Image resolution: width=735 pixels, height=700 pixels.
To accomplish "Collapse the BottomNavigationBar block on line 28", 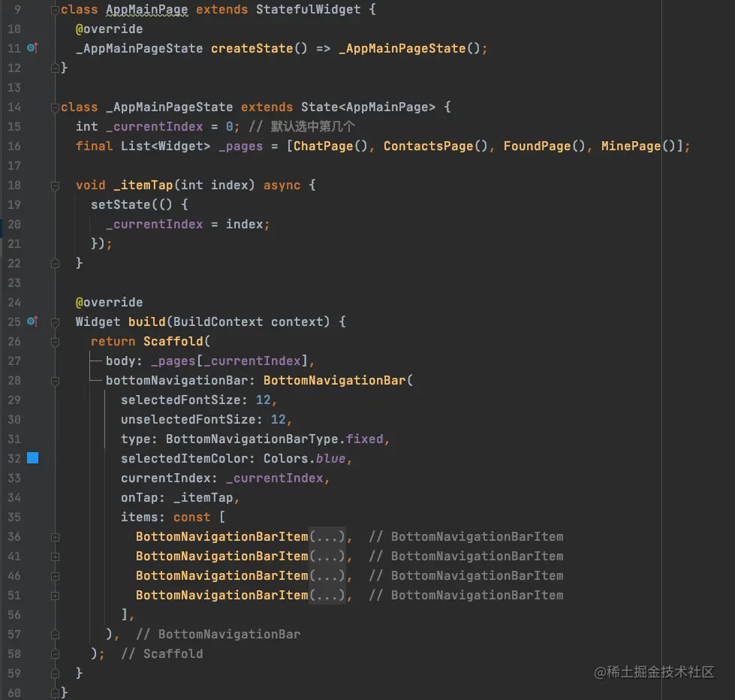I will pos(55,381).
